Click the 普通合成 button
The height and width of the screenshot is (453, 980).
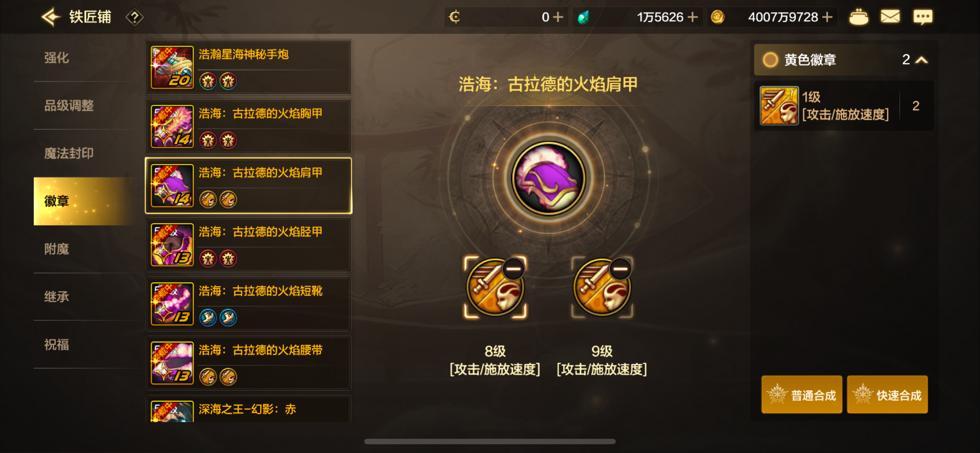coord(802,394)
